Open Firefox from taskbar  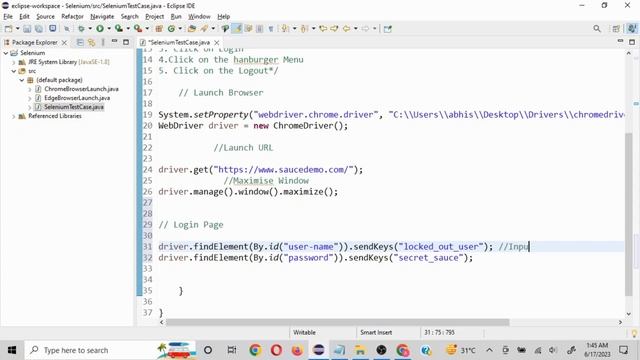click(x=297, y=350)
